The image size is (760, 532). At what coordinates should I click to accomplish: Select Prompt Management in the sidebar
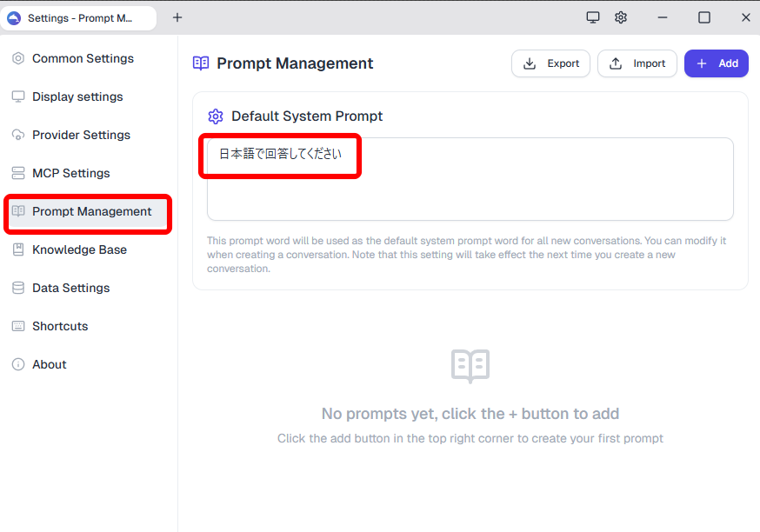coord(88,211)
